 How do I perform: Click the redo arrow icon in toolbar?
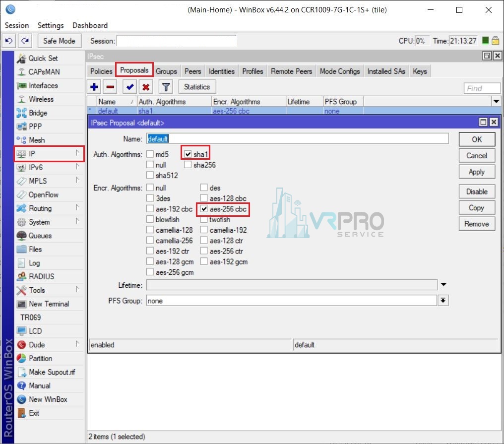pyautogui.click(x=25, y=41)
